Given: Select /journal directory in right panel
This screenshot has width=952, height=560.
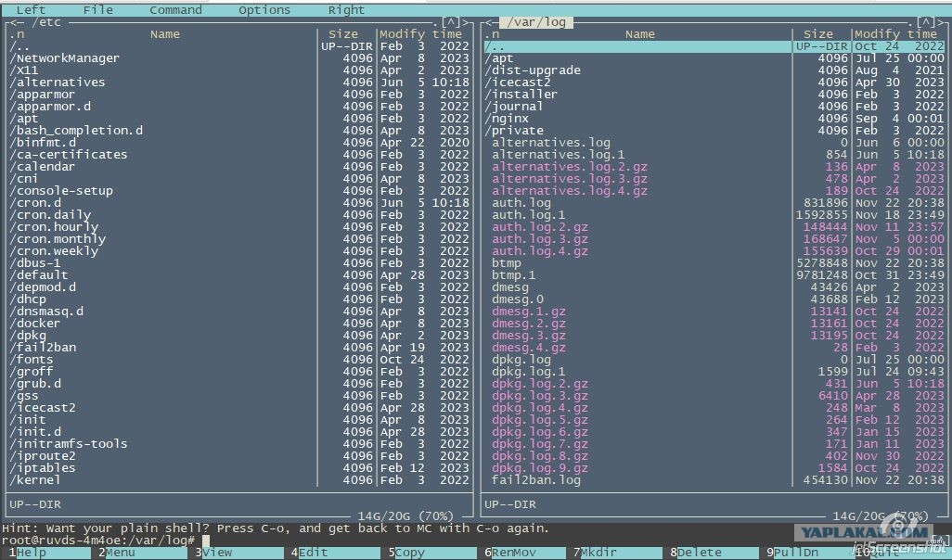Looking at the screenshot, I should coord(714,107).
